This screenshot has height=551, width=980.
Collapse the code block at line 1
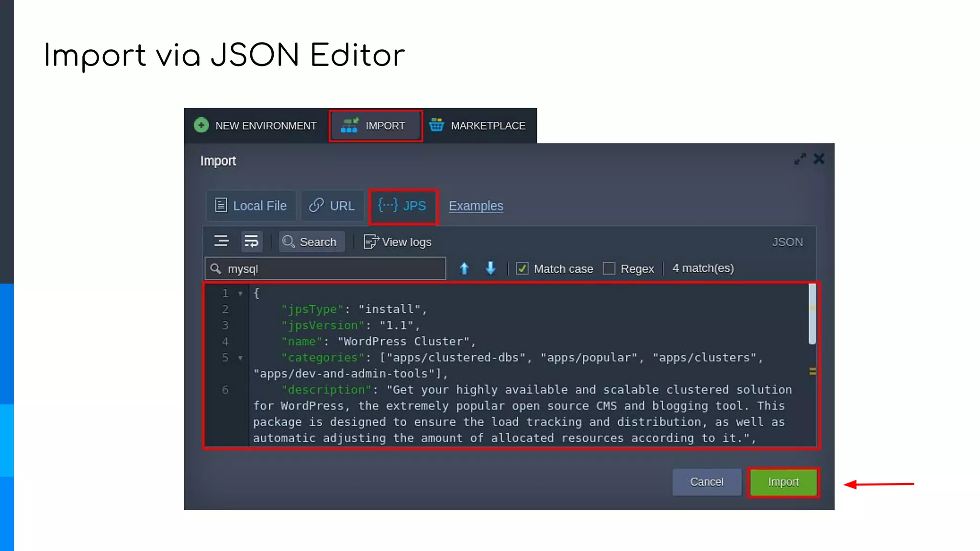coord(240,293)
